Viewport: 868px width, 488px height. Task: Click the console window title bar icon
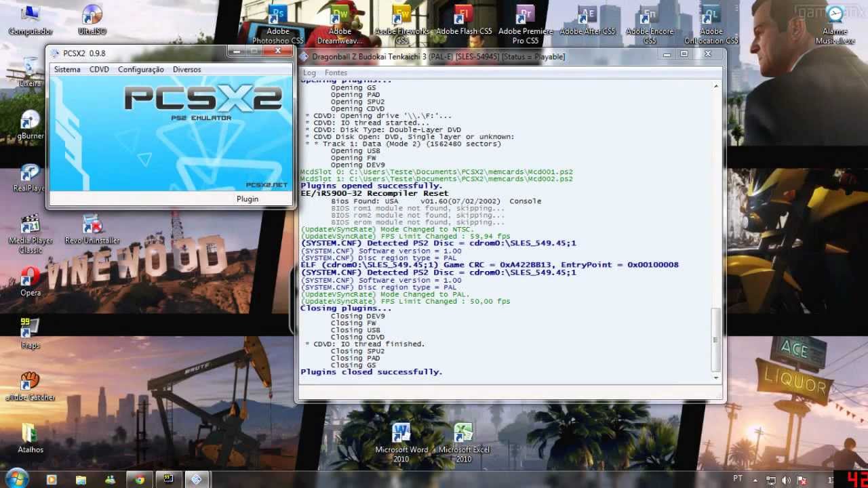pos(304,56)
